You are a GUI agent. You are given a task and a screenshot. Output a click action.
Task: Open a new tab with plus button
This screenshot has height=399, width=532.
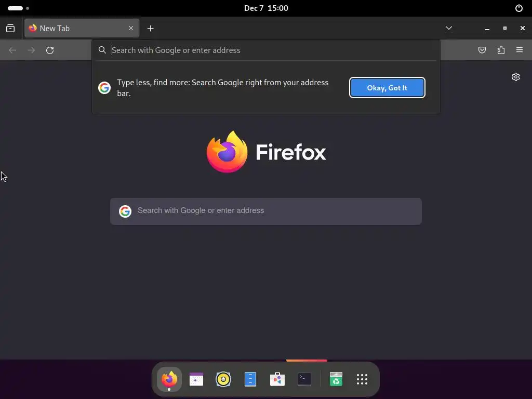[x=151, y=29]
